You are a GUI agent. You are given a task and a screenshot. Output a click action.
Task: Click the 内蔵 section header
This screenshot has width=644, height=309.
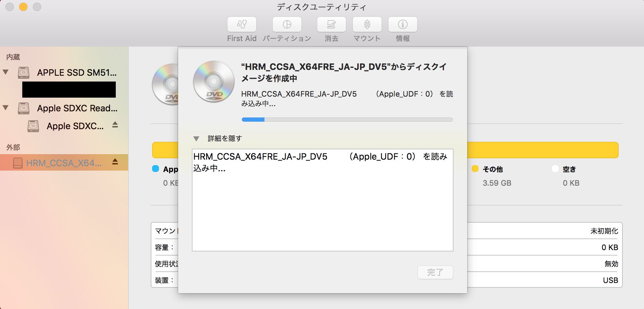13,57
